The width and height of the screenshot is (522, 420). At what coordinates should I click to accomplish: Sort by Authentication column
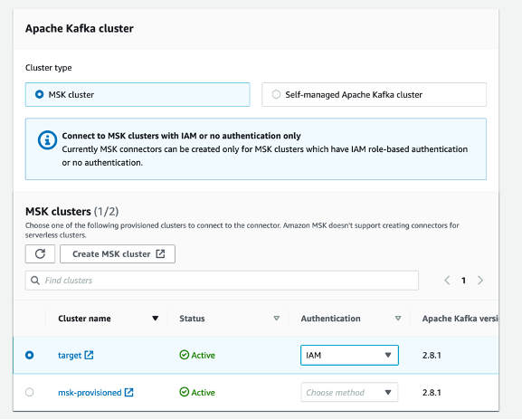tap(398, 319)
